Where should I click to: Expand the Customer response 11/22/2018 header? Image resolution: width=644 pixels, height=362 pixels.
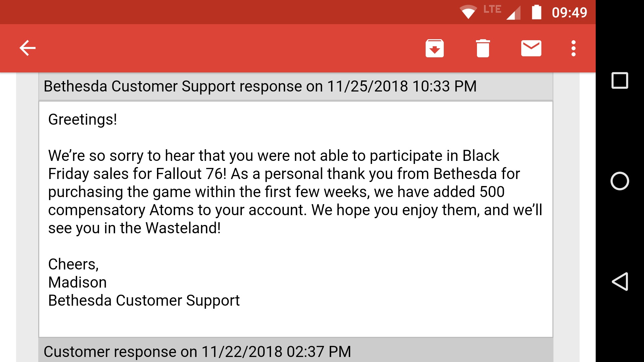click(x=197, y=352)
